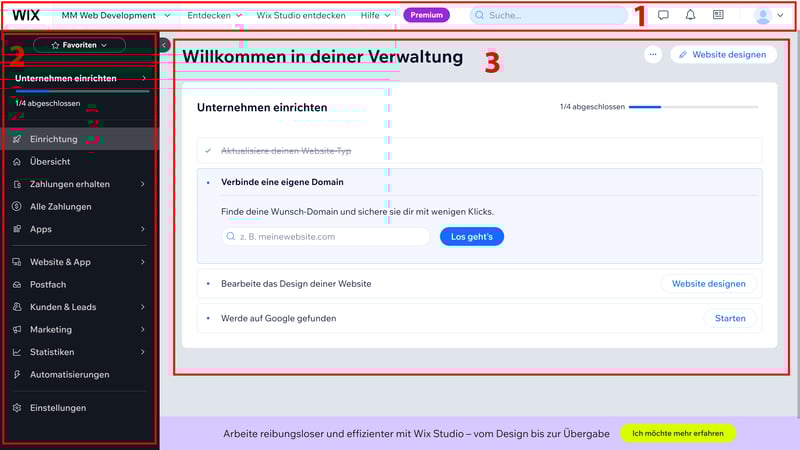Expand the profile menu chevron

click(780, 16)
